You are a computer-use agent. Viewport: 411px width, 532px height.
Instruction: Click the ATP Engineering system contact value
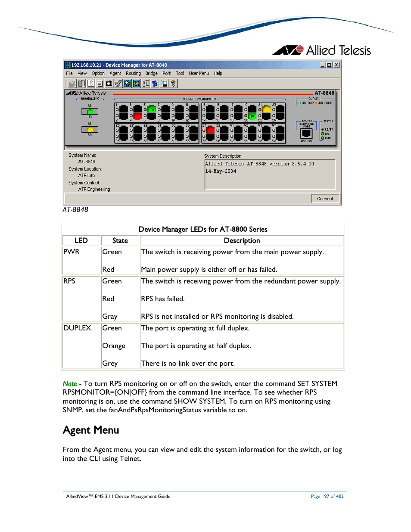[94, 190]
